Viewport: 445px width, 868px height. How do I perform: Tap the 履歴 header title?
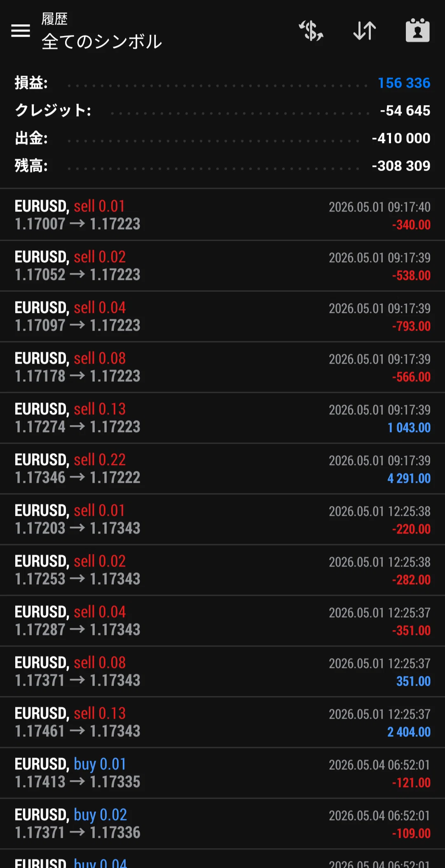54,19
